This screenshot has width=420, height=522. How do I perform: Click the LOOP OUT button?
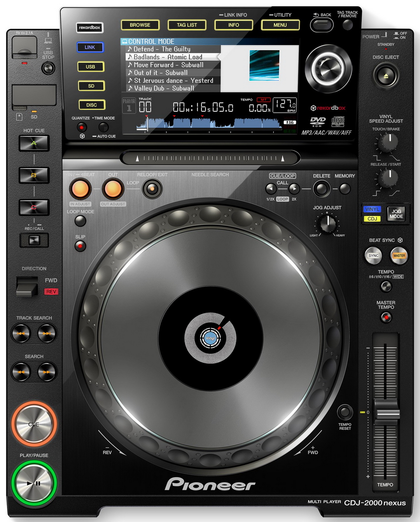click(113, 188)
